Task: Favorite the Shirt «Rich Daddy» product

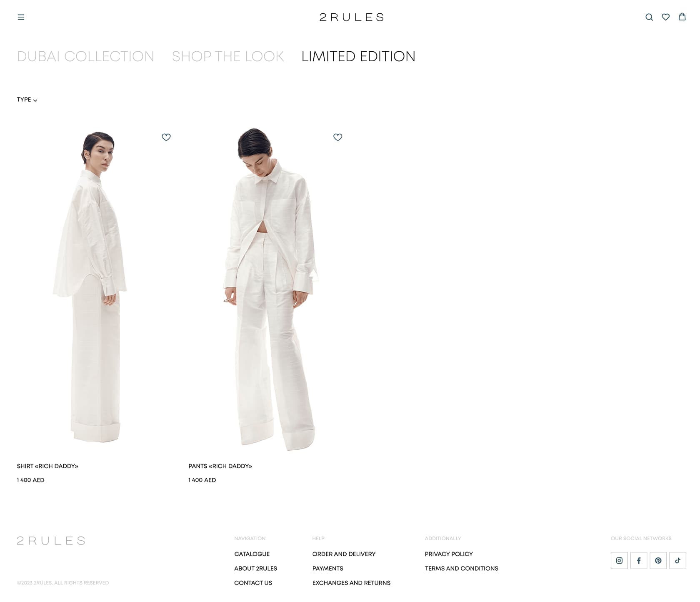Action: 166,137
